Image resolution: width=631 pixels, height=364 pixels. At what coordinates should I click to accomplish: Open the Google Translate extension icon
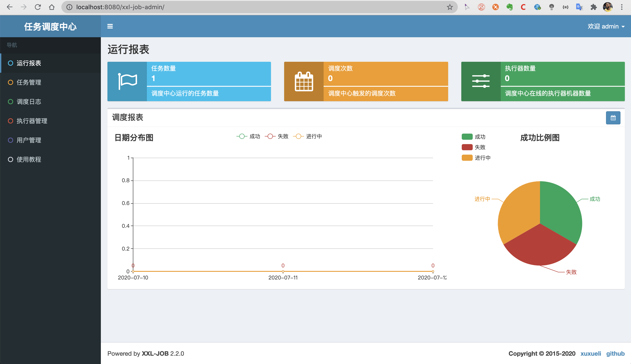[x=579, y=7]
